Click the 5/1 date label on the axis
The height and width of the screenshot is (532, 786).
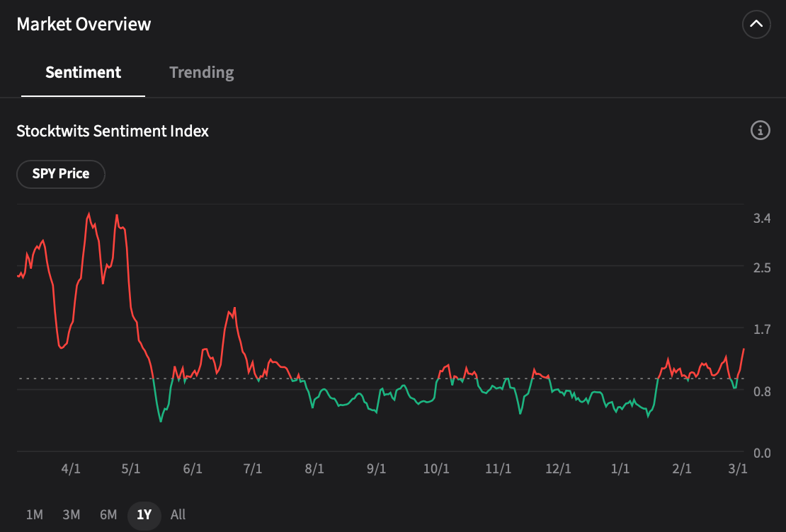click(x=131, y=468)
